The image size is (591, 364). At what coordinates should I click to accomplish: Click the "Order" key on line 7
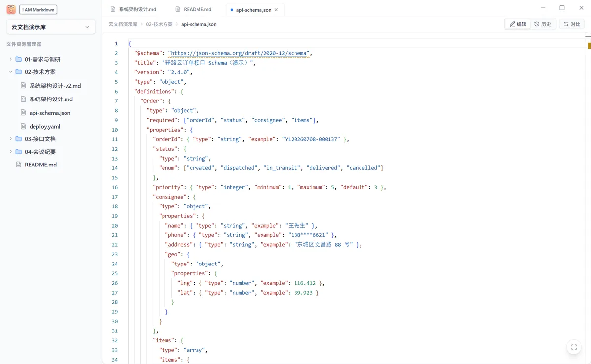pos(151,101)
